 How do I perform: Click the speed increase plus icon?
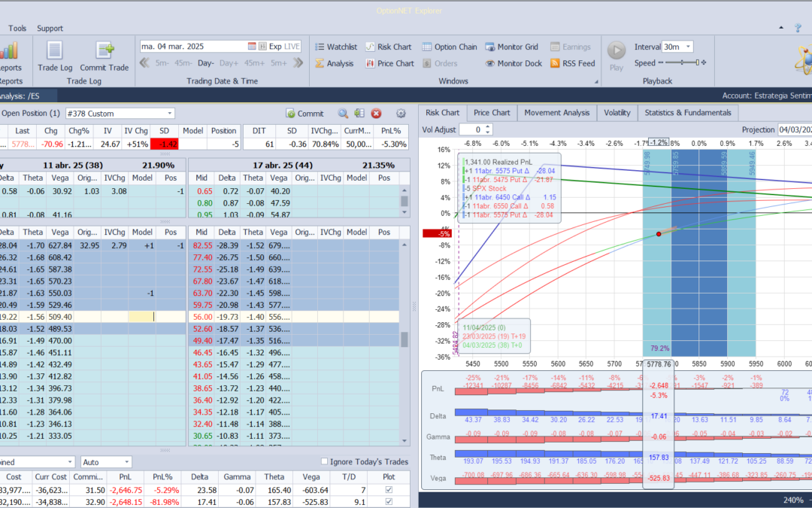[x=703, y=62]
